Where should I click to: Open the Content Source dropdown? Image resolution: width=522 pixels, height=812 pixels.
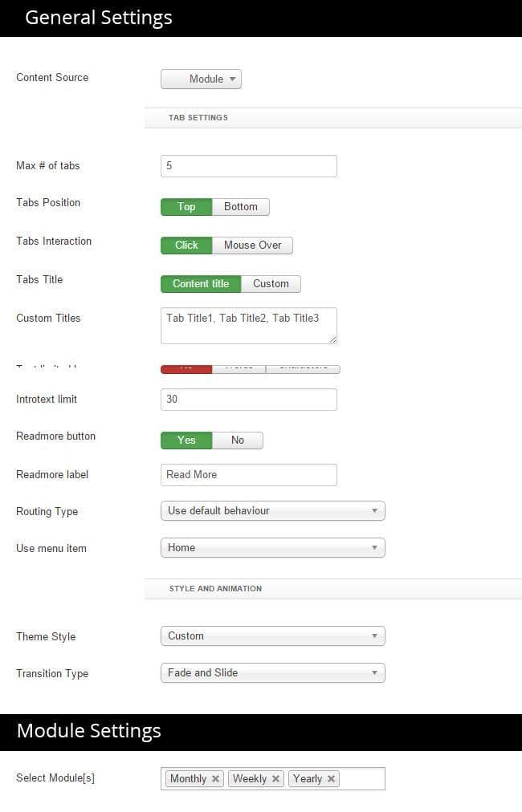201,79
